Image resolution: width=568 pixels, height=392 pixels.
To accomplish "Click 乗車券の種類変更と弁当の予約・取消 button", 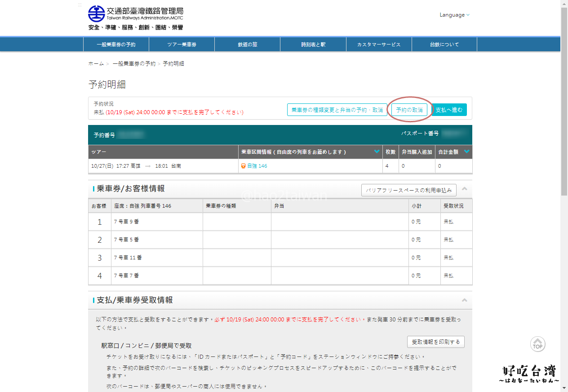I will tap(337, 110).
